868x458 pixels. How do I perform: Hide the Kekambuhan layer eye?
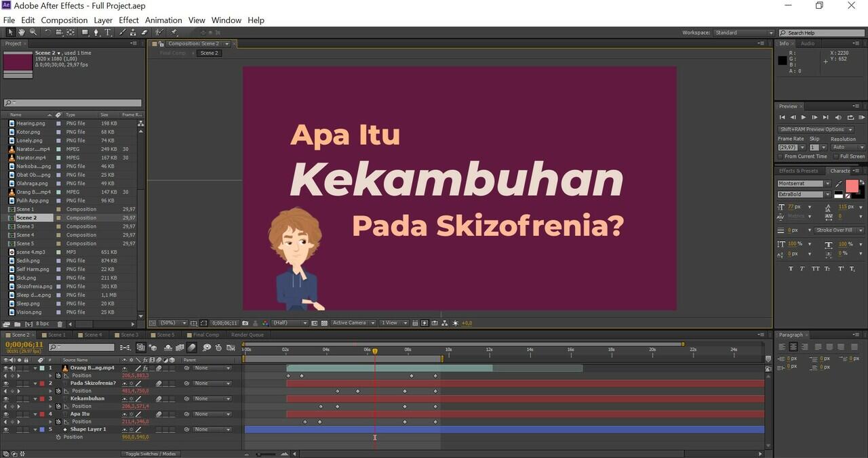(x=6, y=399)
